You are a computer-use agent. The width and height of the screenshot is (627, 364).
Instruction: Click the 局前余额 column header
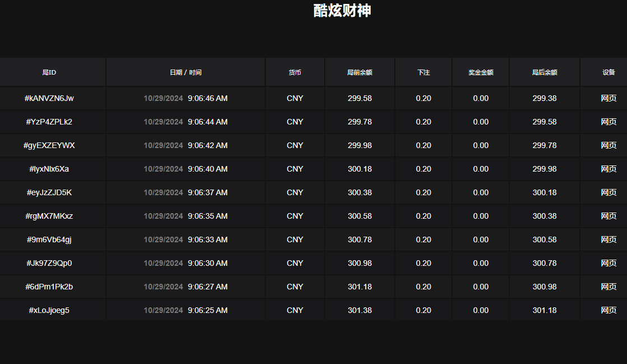point(359,72)
